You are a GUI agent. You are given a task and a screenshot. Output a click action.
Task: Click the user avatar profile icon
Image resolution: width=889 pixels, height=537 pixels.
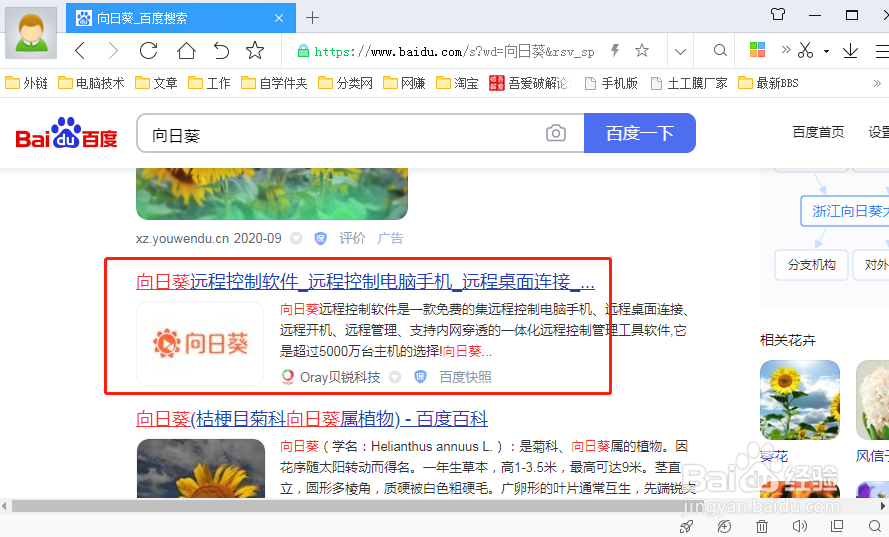(x=31, y=33)
